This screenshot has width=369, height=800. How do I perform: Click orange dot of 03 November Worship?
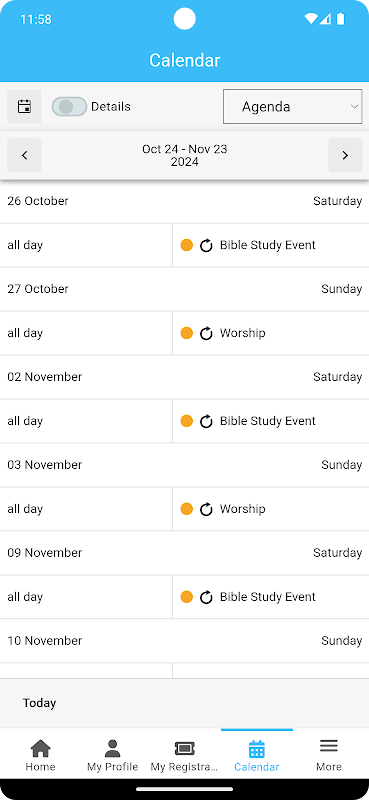(x=187, y=509)
